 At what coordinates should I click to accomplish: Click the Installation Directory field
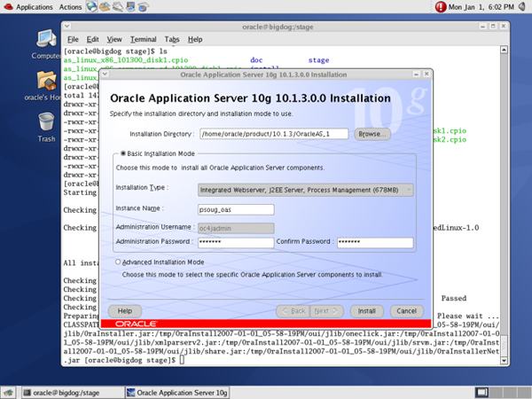[x=274, y=134]
